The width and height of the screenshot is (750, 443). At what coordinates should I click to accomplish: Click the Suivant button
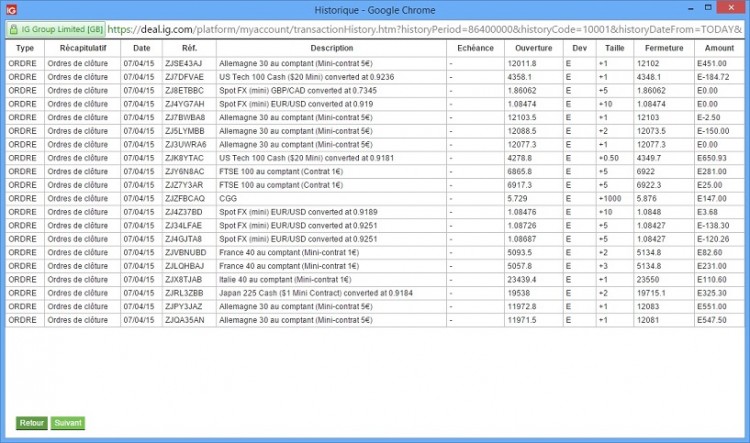(68, 423)
